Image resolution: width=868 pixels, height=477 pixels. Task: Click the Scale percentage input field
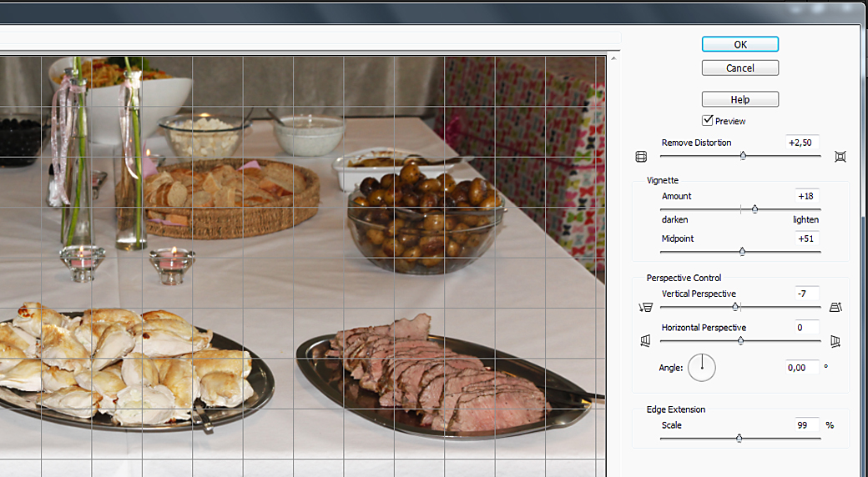[806, 425]
